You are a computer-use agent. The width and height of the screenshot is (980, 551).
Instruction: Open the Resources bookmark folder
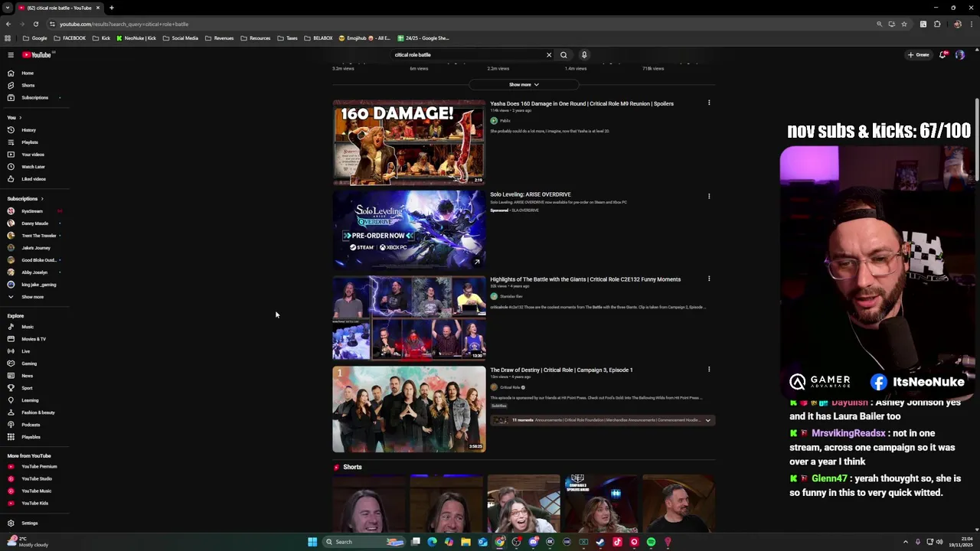[x=255, y=38]
